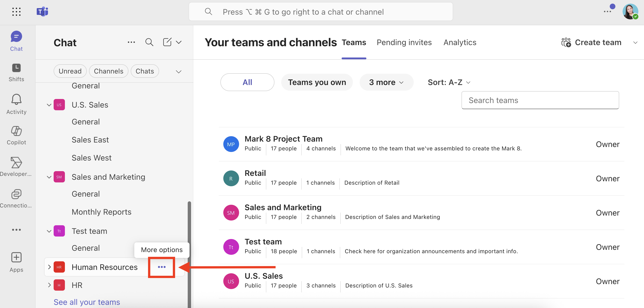
Task: Click the Create team button
Action: tap(591, 42)
